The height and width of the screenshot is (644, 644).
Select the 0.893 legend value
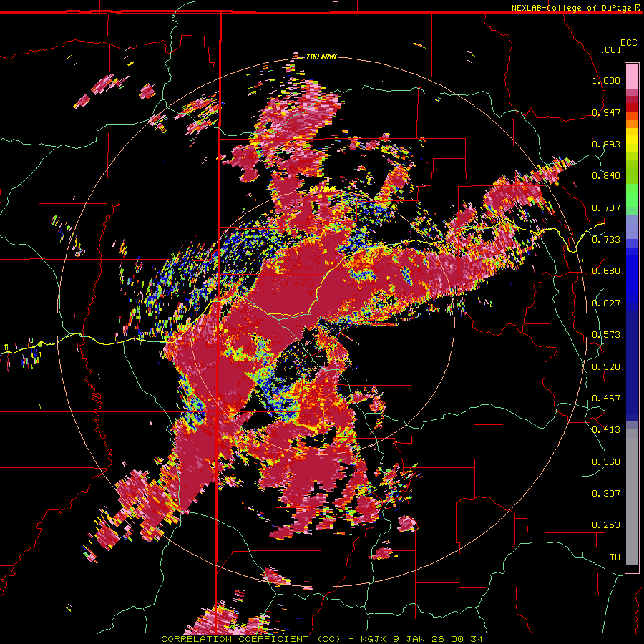pos(606,144)
